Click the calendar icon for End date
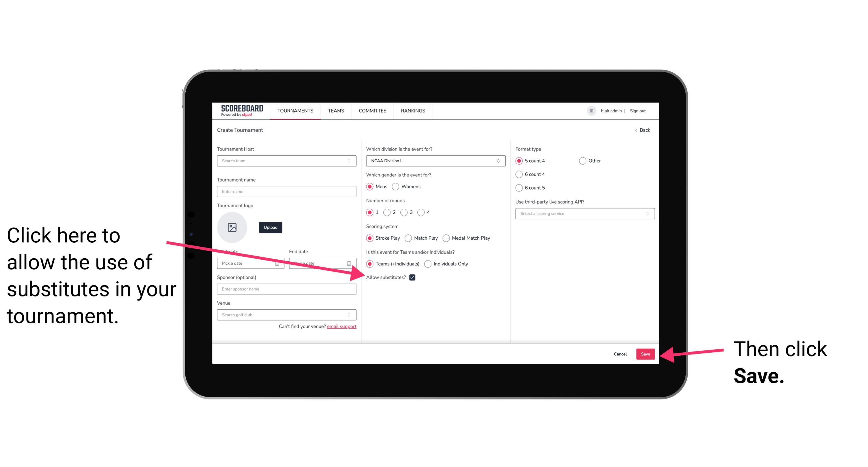This screenshot has width=868, height=467. click(350, 263)
